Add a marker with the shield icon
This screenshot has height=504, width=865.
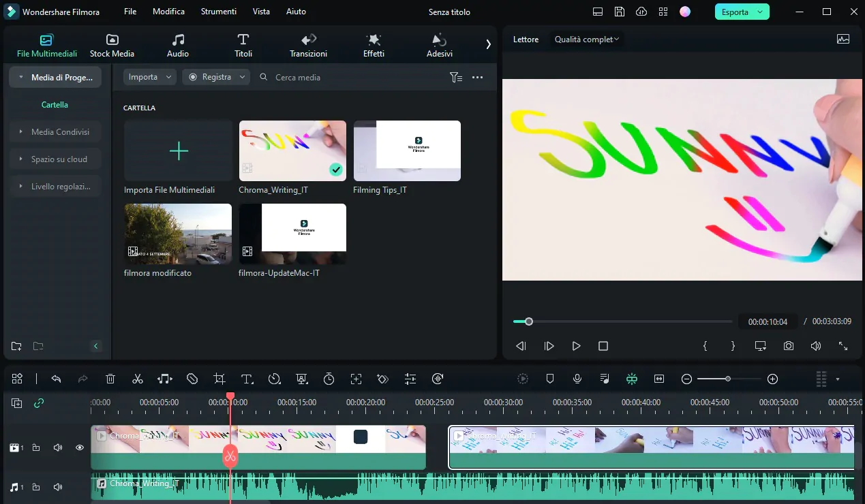coord(550,379)
